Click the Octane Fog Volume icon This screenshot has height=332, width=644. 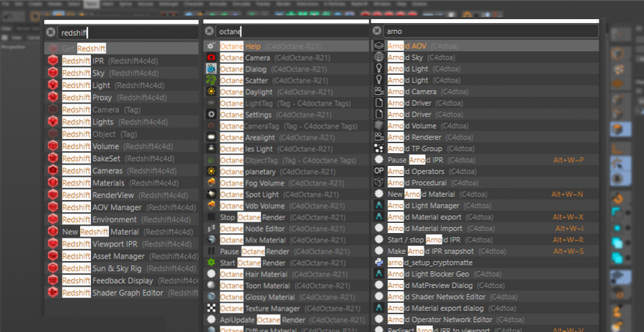tap(211, 183)
